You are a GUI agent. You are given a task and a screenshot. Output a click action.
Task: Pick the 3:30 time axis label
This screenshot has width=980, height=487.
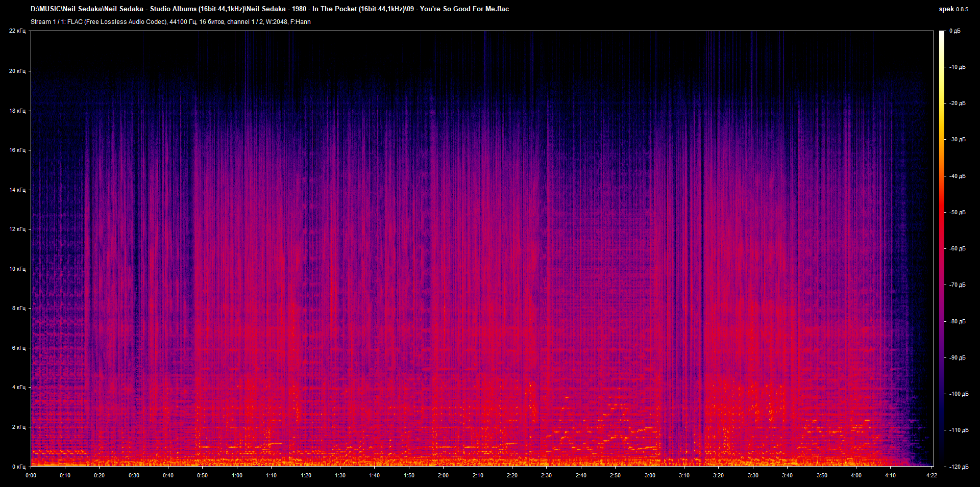coord(753,475)
